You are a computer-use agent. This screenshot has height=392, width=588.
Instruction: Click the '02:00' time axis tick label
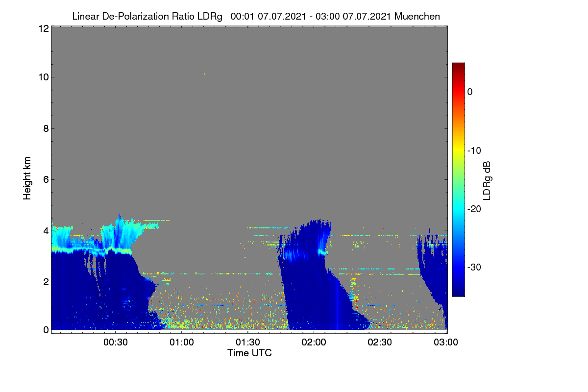tap(314, 343)
